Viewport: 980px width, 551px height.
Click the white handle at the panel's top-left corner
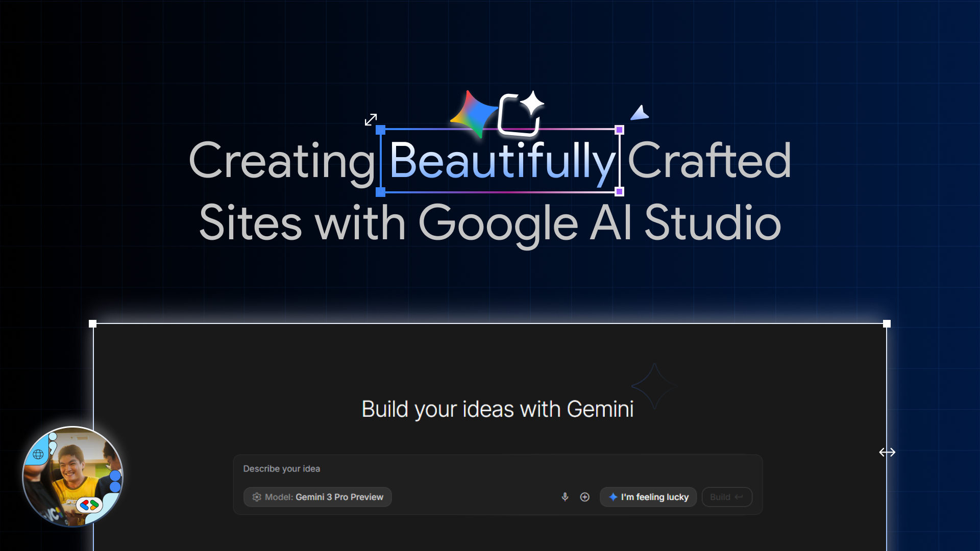coord(92,323)
